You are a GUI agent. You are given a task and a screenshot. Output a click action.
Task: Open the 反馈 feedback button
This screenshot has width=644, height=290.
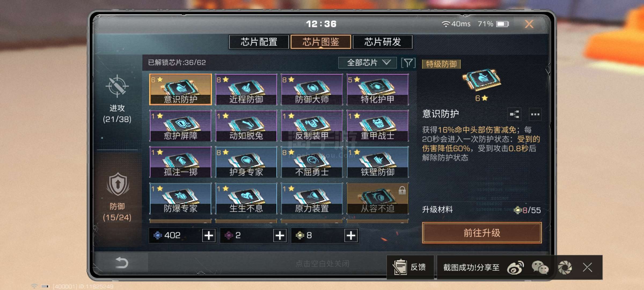pos(410,267)
